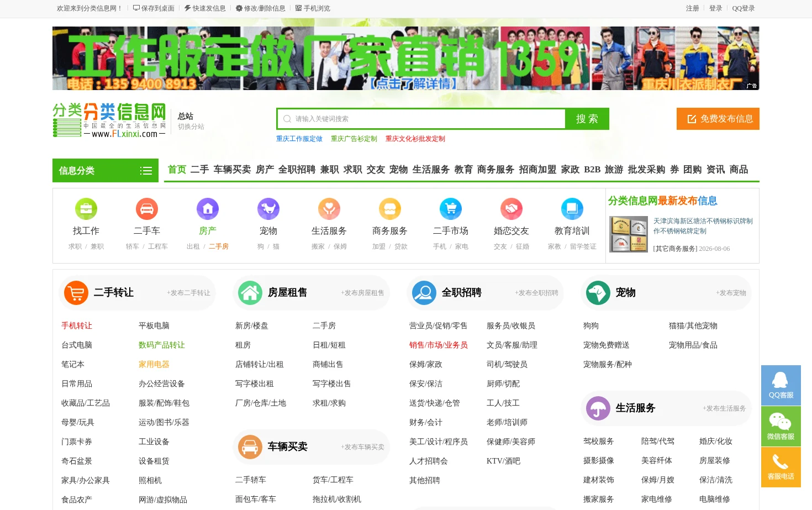Open the 手机转让 category link
This screenshot has width=812, height=510.
coord(77,326)
